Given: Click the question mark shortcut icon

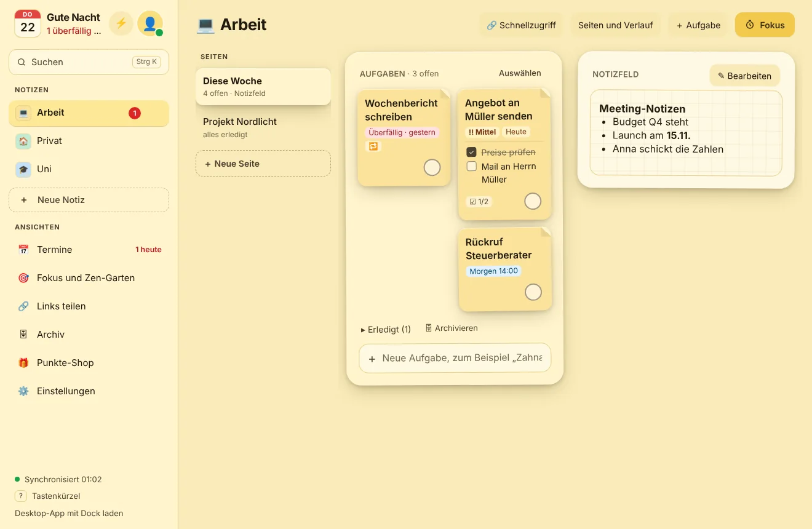Looking at the screenshot, I should pos(21,496).
